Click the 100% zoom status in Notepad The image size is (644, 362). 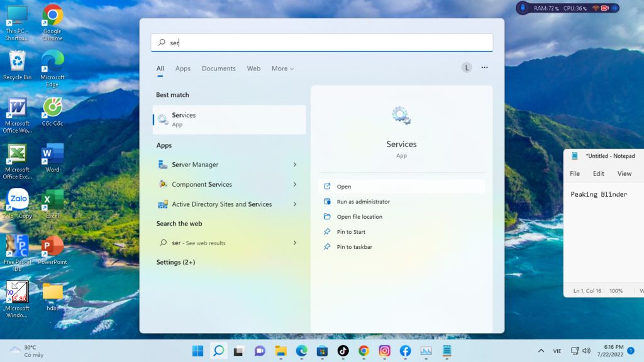click(616, 290)
